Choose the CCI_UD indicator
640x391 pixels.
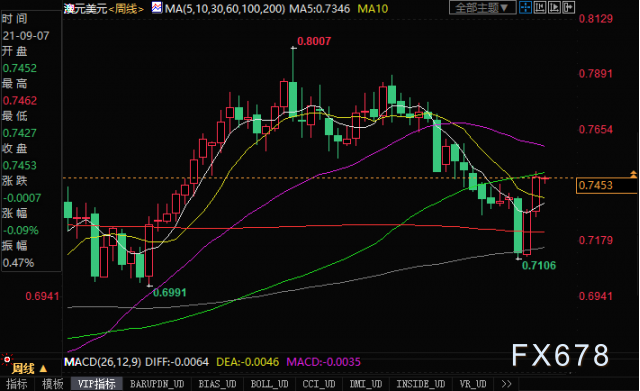pyautogui.click(x=319, y=384)
